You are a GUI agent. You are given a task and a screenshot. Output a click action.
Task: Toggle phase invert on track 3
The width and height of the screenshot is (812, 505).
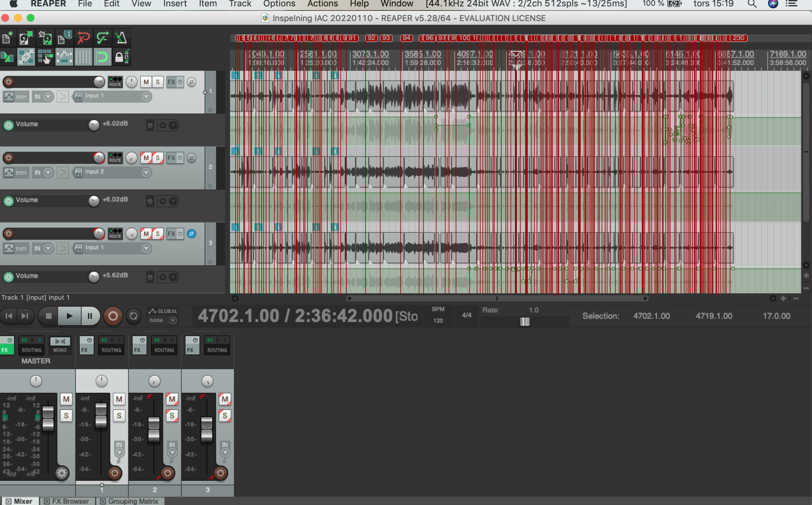pyautogui.click(x=192, y=234)
